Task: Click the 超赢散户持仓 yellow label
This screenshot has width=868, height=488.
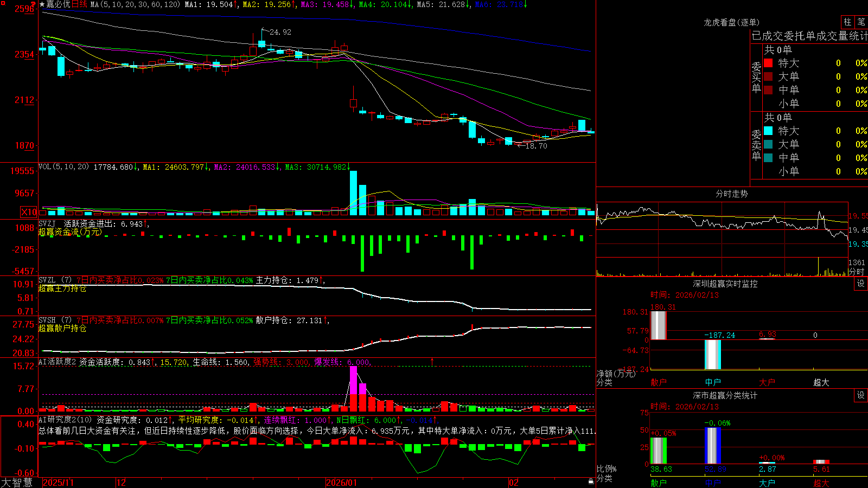Action: point(62,329)
